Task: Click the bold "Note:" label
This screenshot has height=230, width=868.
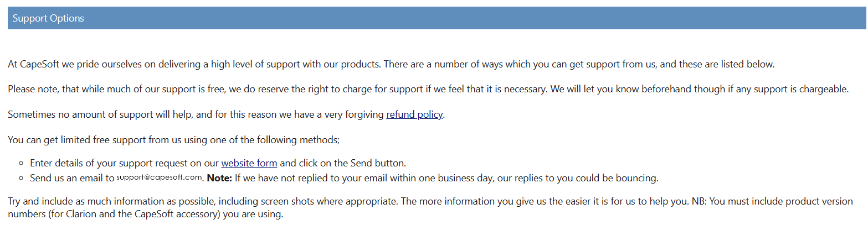Action: click(219, 178)
